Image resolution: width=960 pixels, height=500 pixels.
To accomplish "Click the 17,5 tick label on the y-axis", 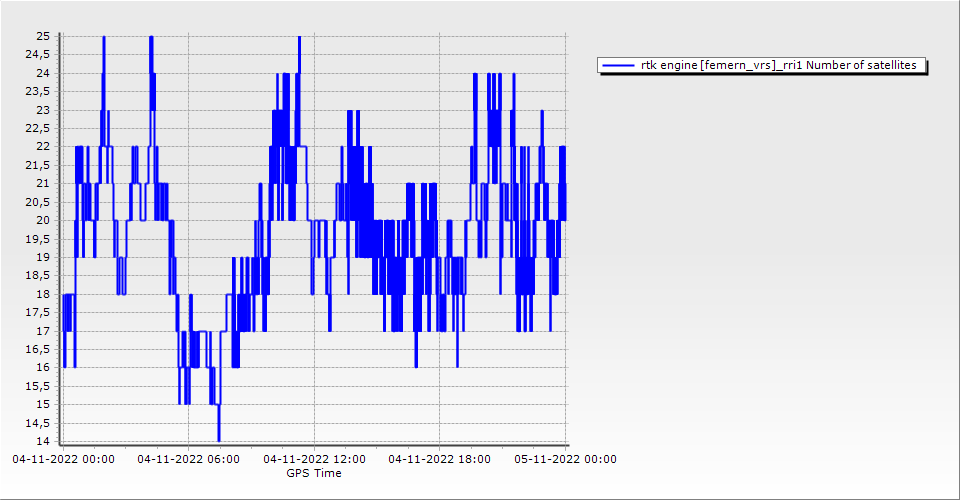I will point(40,313).
